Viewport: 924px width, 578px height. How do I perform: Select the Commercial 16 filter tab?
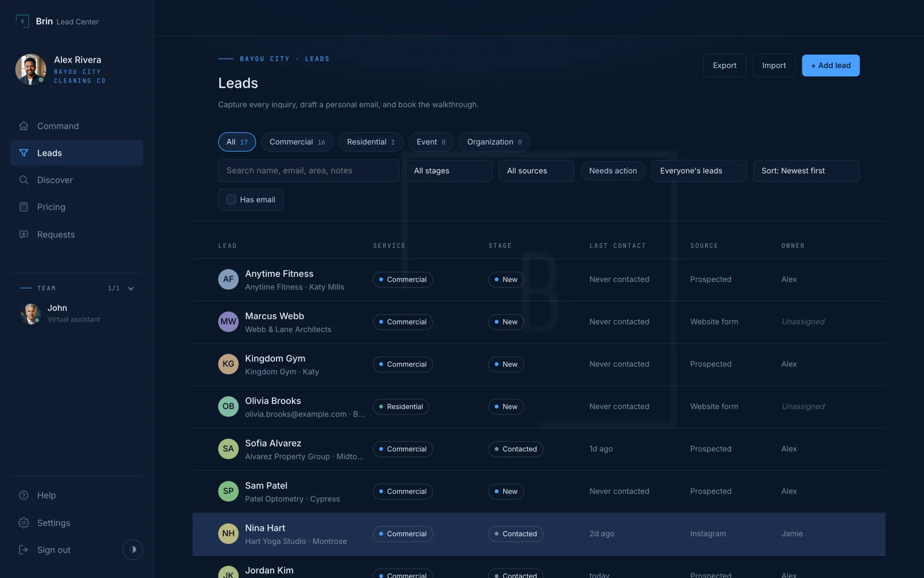(x=297, y=142)
